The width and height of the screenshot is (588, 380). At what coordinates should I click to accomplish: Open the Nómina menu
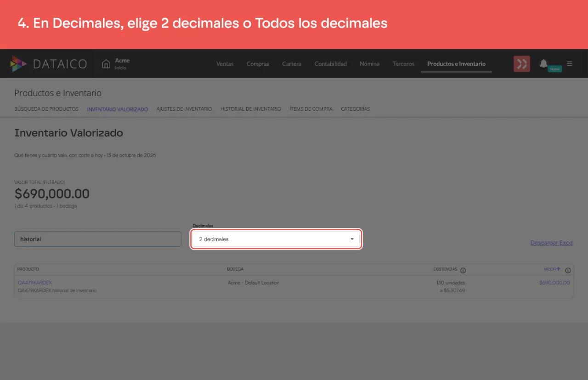click(369, 64)
